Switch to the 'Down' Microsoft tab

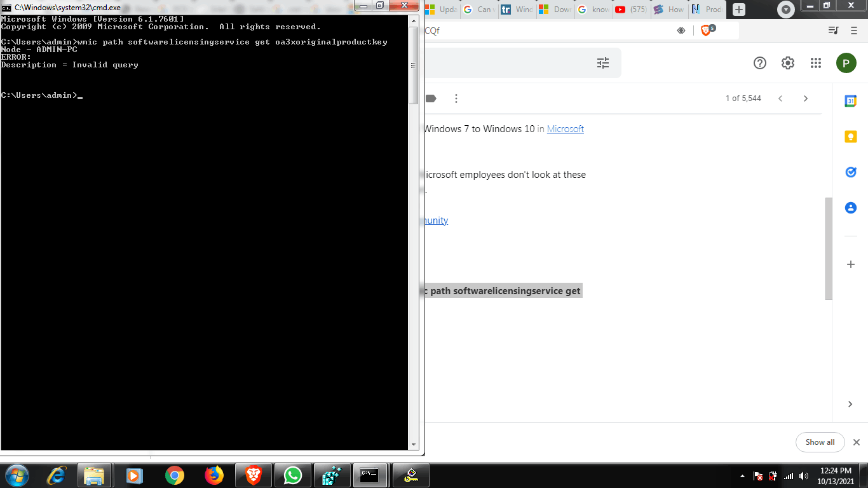click(x=555, y=10)
